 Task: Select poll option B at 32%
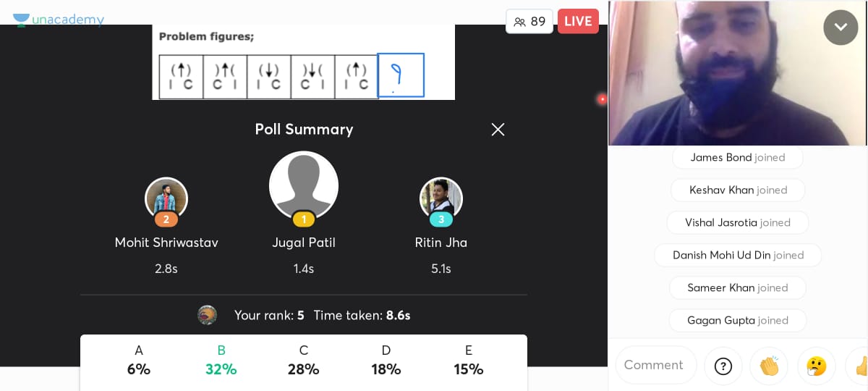click(x=221, y=360)
